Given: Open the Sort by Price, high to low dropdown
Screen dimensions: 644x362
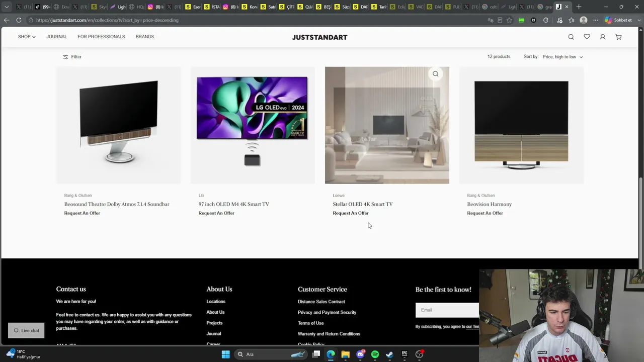Looking at the screenshot, I should coord(562,57).
